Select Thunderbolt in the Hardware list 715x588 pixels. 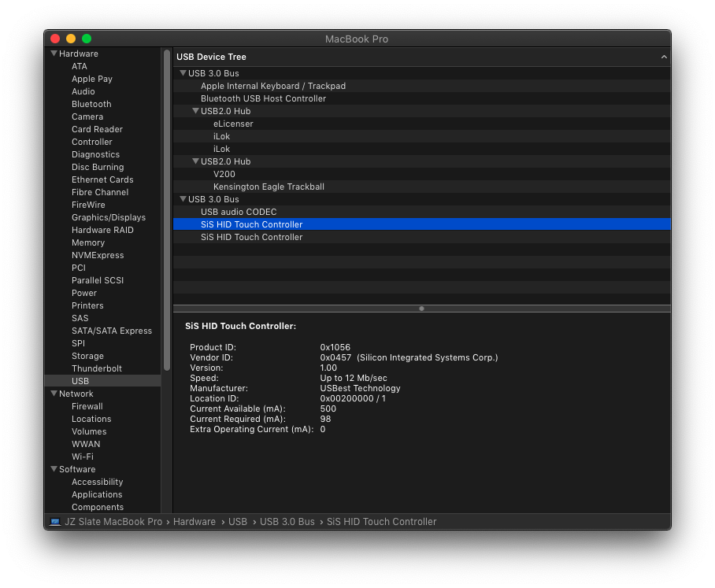[97, 368]
